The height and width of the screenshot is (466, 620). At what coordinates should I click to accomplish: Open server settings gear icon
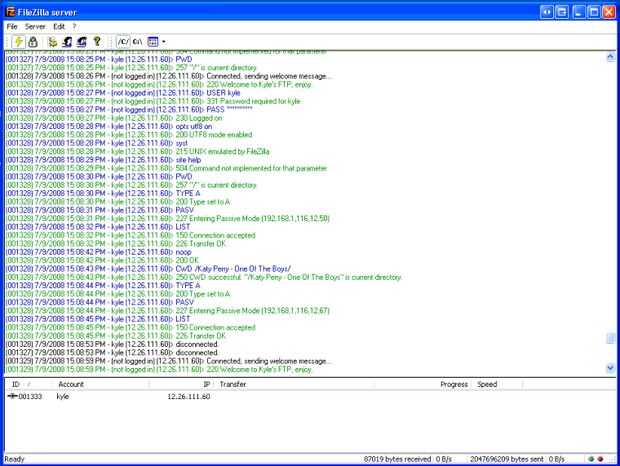[52, 42]
